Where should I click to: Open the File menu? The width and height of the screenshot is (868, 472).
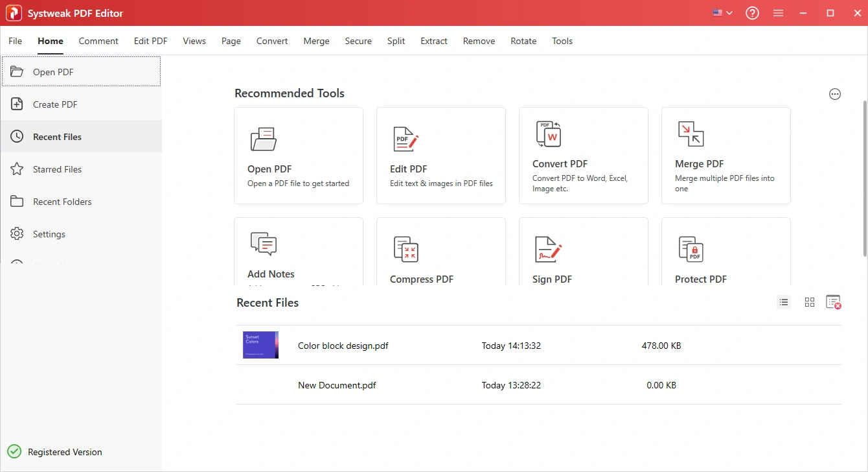[15, 41]
